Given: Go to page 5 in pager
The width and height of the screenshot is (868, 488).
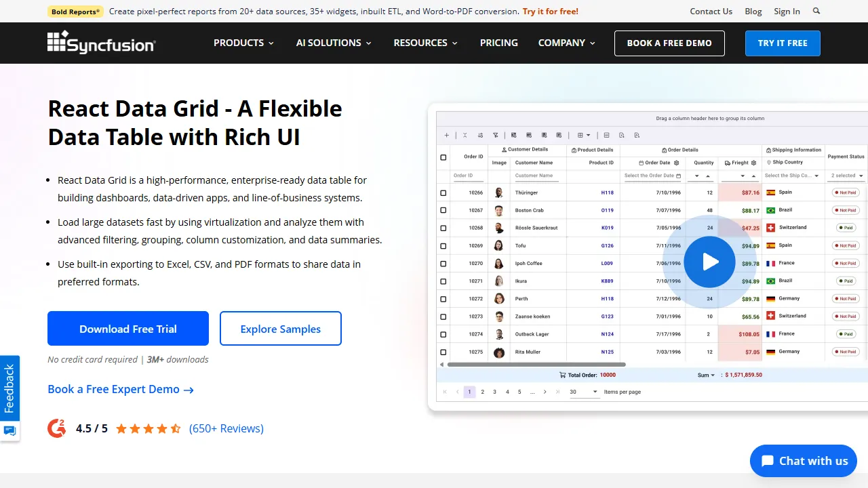Looking at the screenshot, I should (519, 392).
